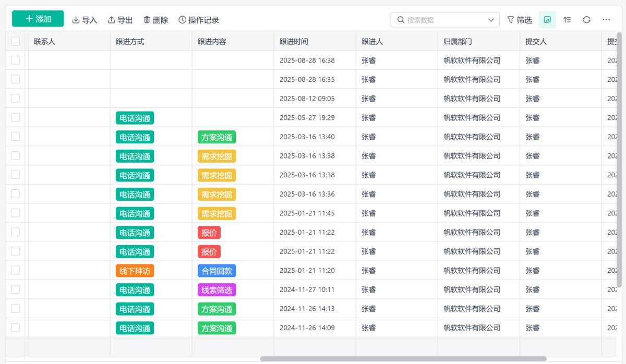Click the horizontal scrollbar at the bottom
Image resolution: width=626 pixels, height=364 pixels.
click(x=403, y=359)
